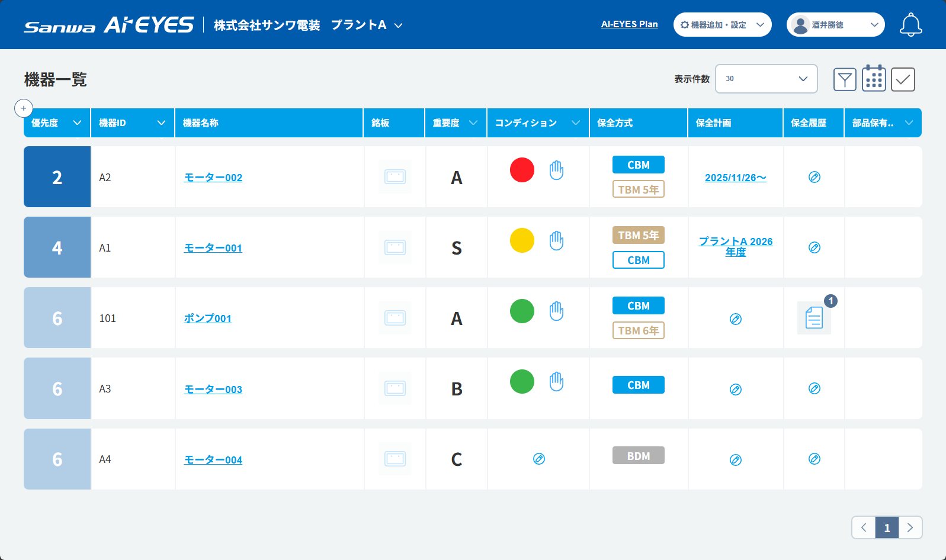946x560 pixels.
Task: Open the 表示件数 30 dropdown
Action: pos(767,79)
